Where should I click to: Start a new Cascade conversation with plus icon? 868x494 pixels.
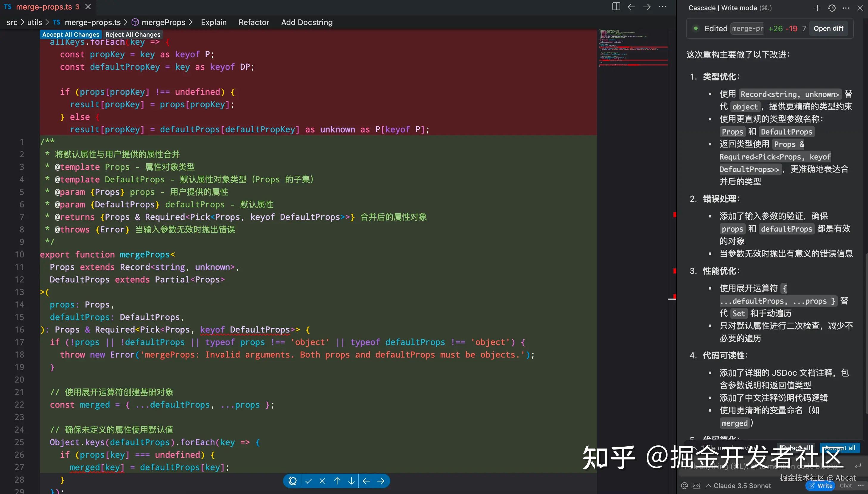pos(817,8)
